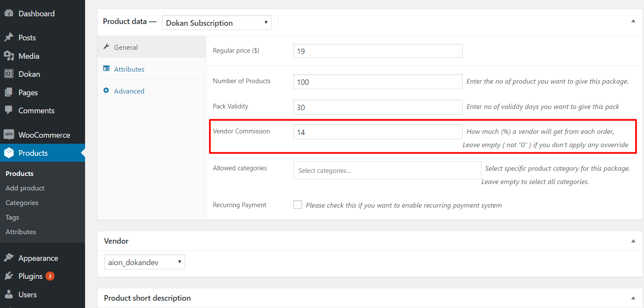This screenshot has height=308, width=644.
Task: Click the Number of Products input field
Action: [x=378, y=82]
